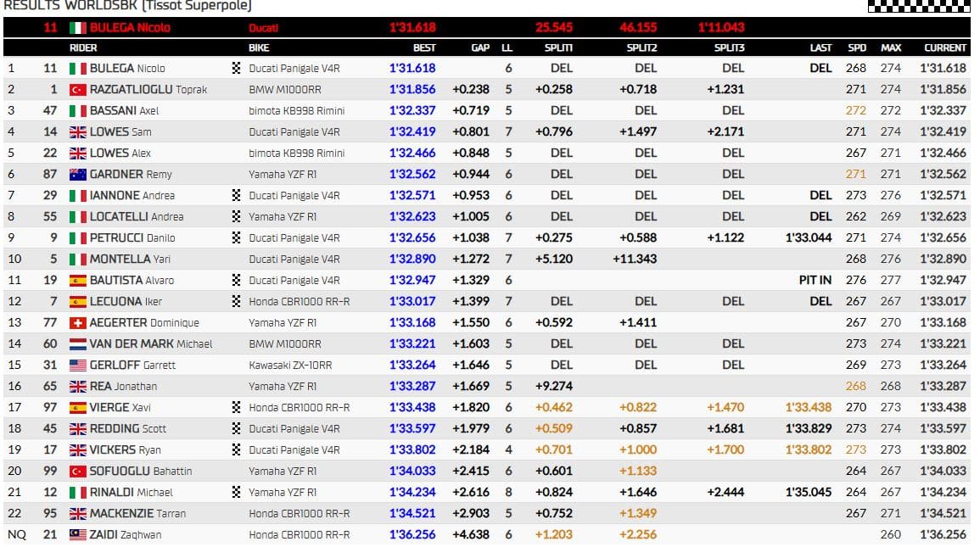This screenshot has width=980, height=547.
Task: Click the GAP column header
Action: (480, 47)
